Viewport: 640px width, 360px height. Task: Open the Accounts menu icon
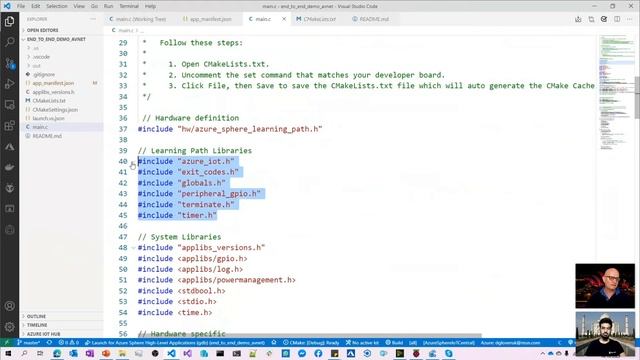tap(9, 306)
